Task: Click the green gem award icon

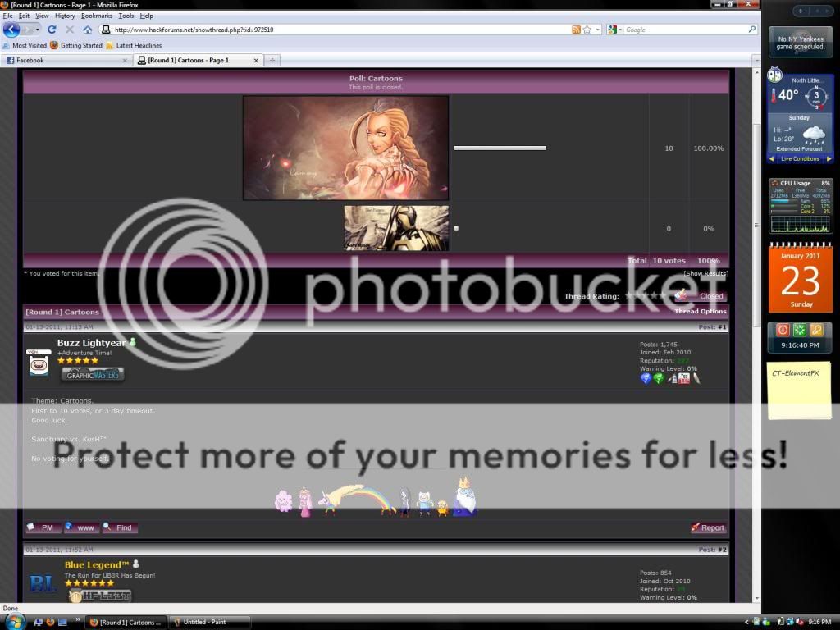Action: tap(659, 378)
